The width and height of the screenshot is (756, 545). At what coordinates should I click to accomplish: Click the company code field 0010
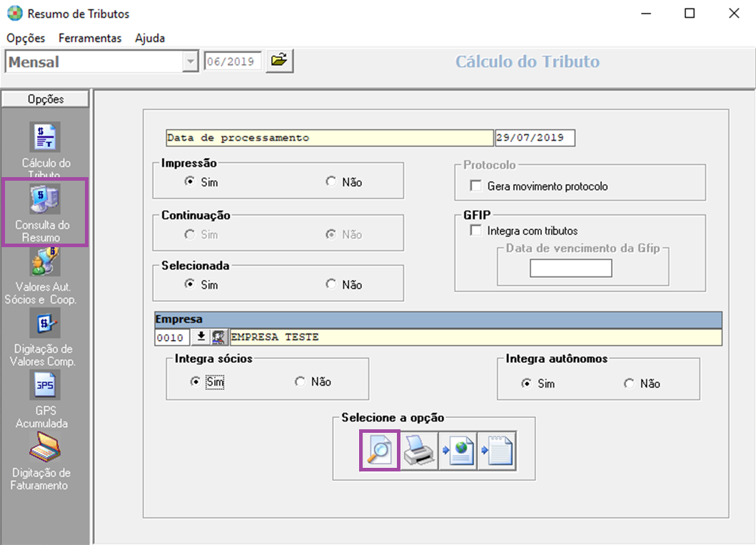pos(172,337)
